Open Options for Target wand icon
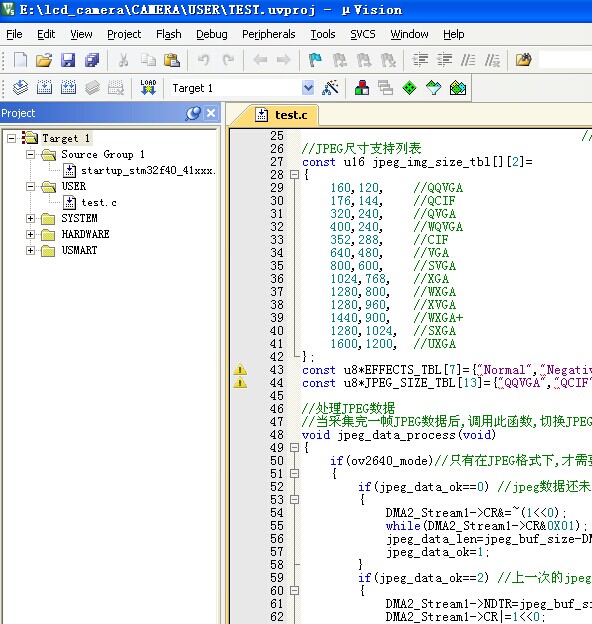Screen dimensions: 592x624 330,88
